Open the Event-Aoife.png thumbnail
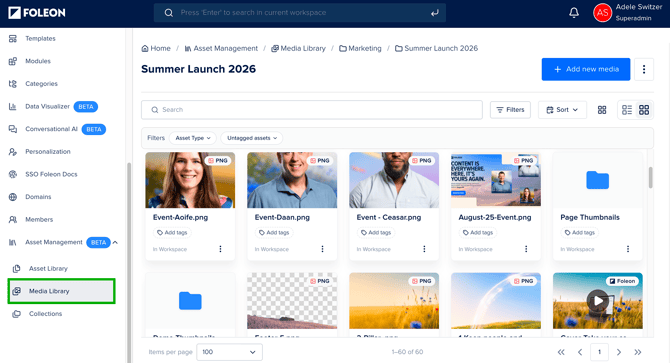 click(190, 180)
